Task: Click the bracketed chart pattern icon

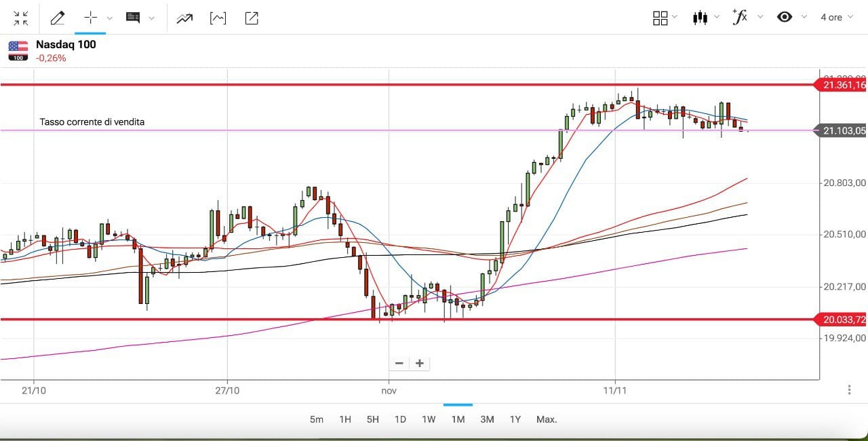Action: (218, 18)
